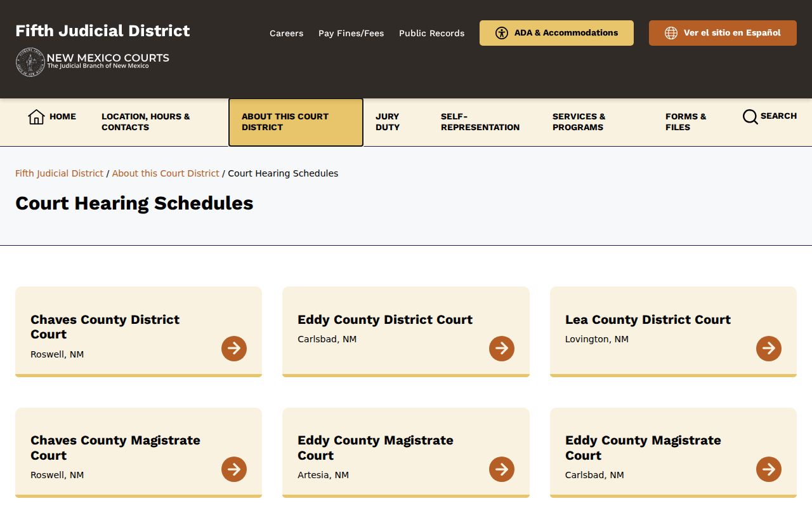Click the Fifth Judicial District site title
Screen dimensions: 812x508
(x=103, y=31)
